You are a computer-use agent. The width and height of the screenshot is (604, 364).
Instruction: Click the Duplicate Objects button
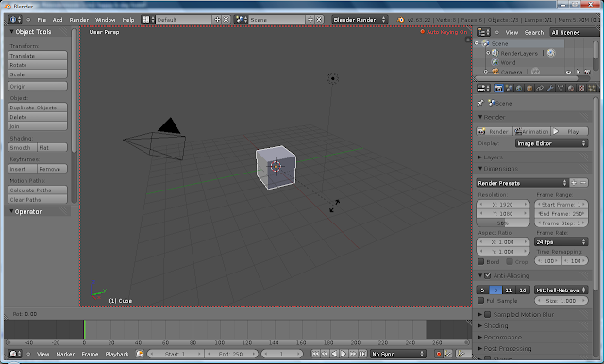38,108
